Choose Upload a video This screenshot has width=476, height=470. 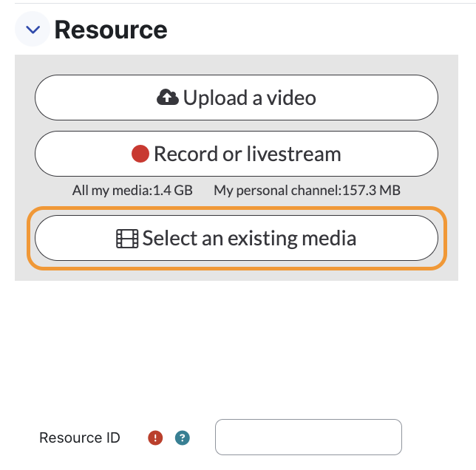[237, 98]
